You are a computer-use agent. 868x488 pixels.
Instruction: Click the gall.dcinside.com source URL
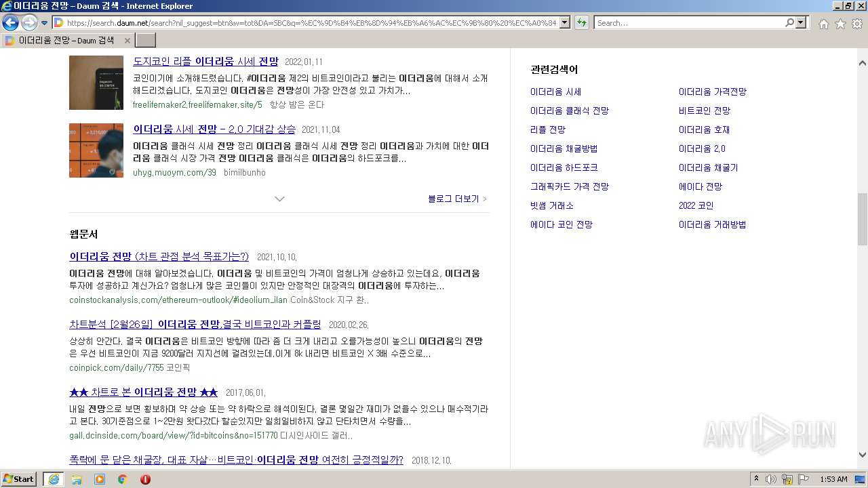pos(173,435)
